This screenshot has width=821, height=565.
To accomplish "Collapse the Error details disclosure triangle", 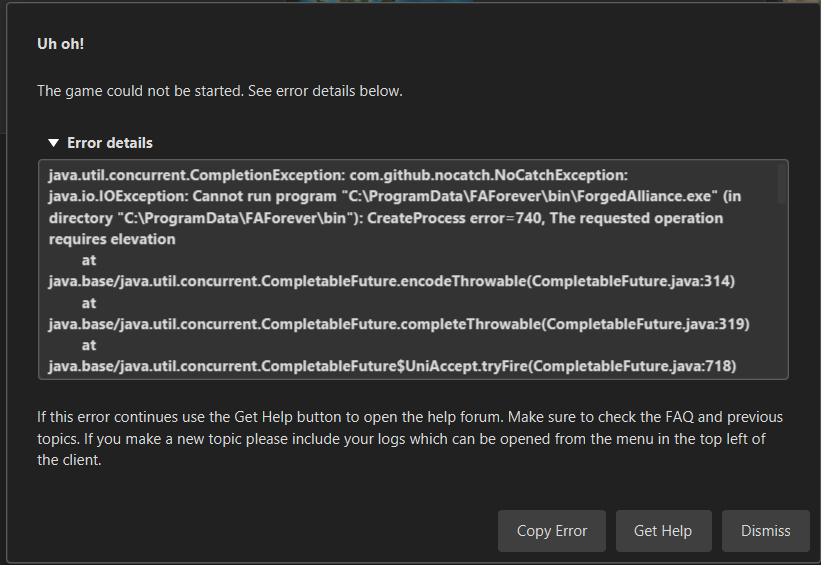I will [53, 143].
